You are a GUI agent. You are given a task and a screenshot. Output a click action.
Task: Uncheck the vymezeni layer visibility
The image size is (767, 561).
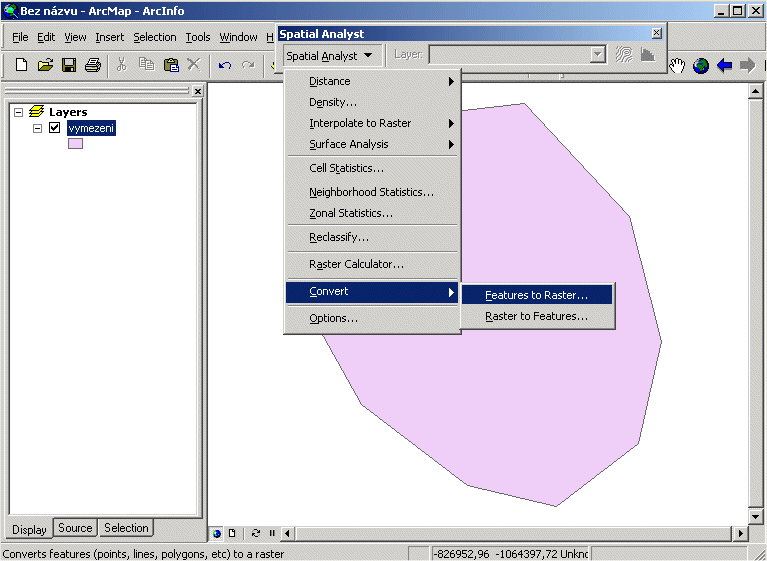[54, 128]
